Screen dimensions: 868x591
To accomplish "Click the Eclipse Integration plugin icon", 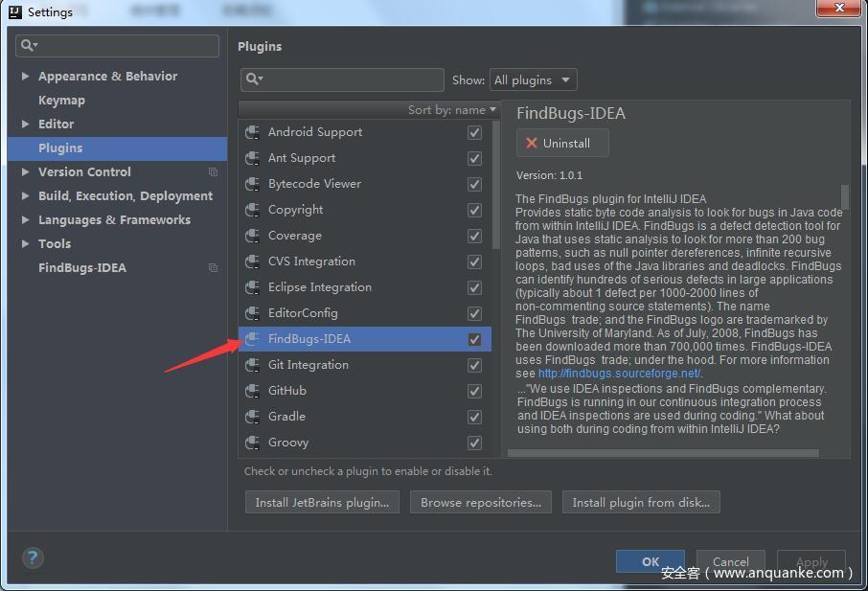I will (x=252, y=286).
